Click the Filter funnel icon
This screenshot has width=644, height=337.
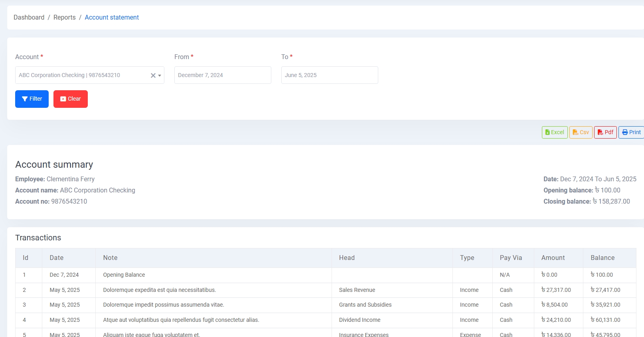tap(25, 99)
